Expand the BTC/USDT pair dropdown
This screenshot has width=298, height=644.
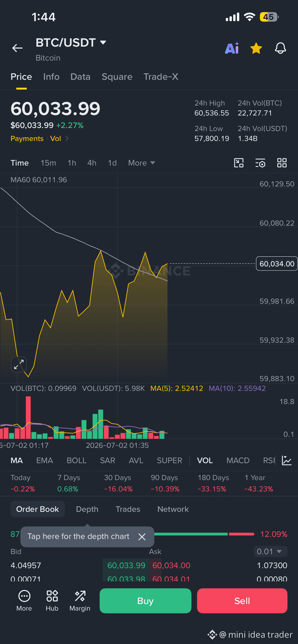click(x=103, y=42)
